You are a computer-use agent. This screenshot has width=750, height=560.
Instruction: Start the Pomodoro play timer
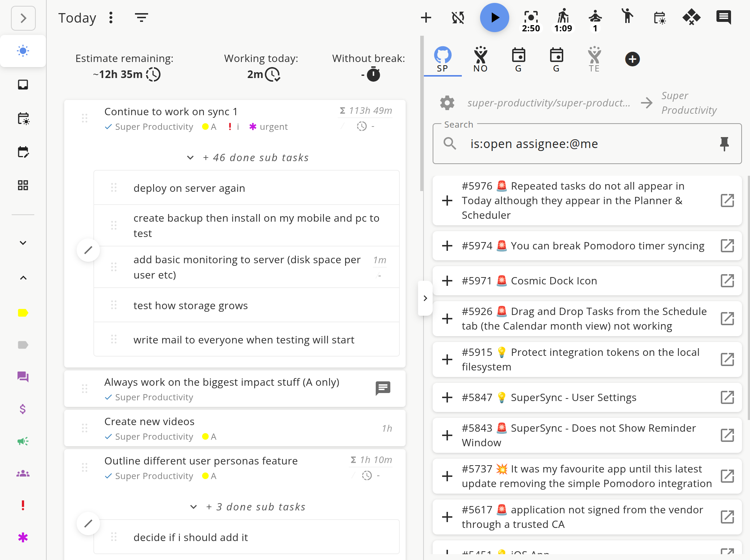pyautogui.click(x=494, y=17)
